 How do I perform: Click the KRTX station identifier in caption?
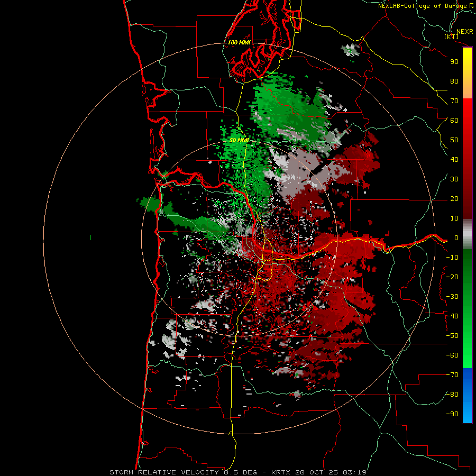281,472
